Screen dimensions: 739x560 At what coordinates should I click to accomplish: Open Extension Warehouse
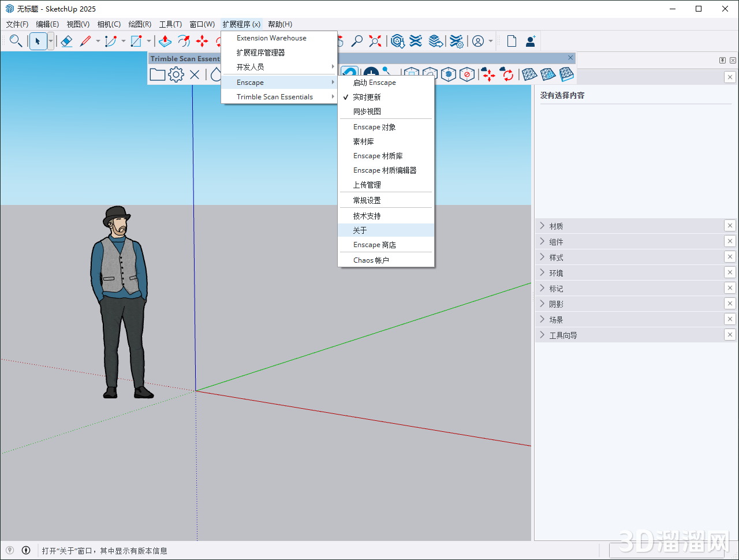point(270,38)
